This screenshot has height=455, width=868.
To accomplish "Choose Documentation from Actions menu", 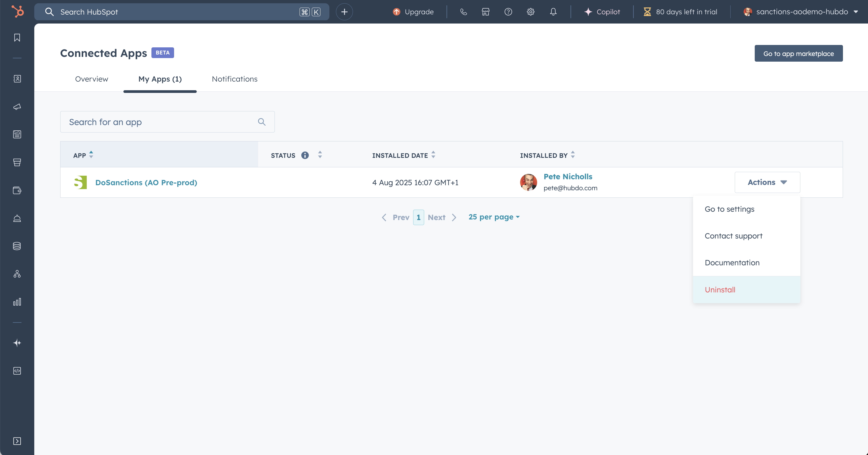I will [746, 263].
